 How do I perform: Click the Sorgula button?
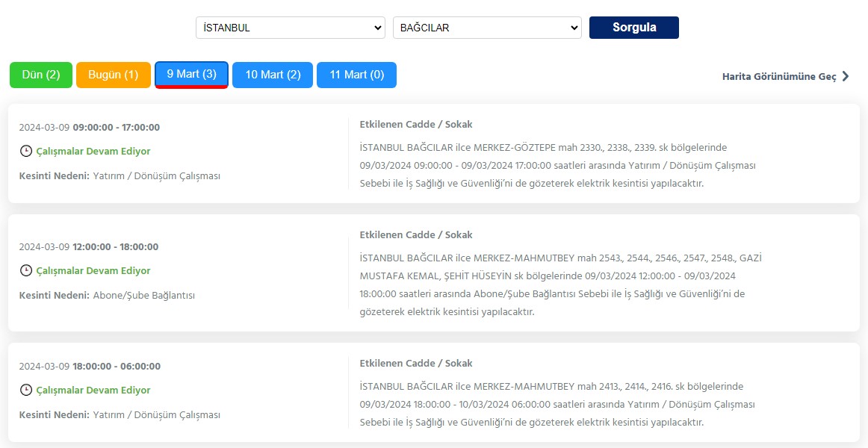[634, 28]
